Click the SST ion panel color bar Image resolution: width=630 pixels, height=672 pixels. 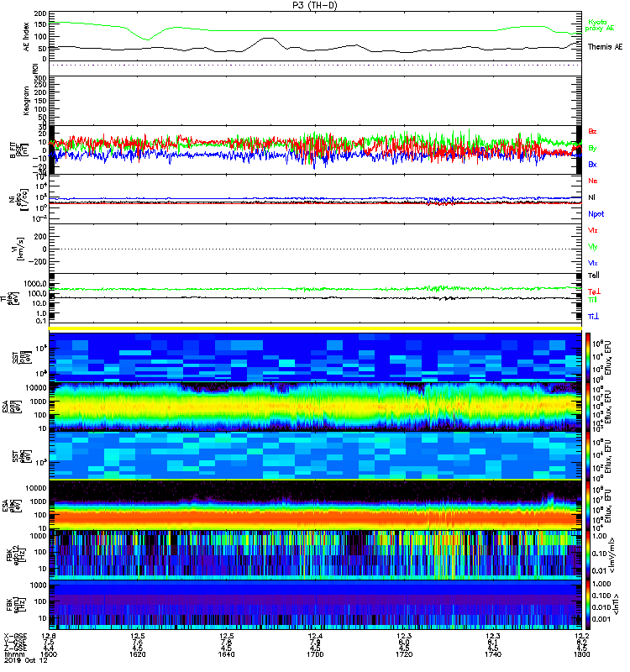587,357
